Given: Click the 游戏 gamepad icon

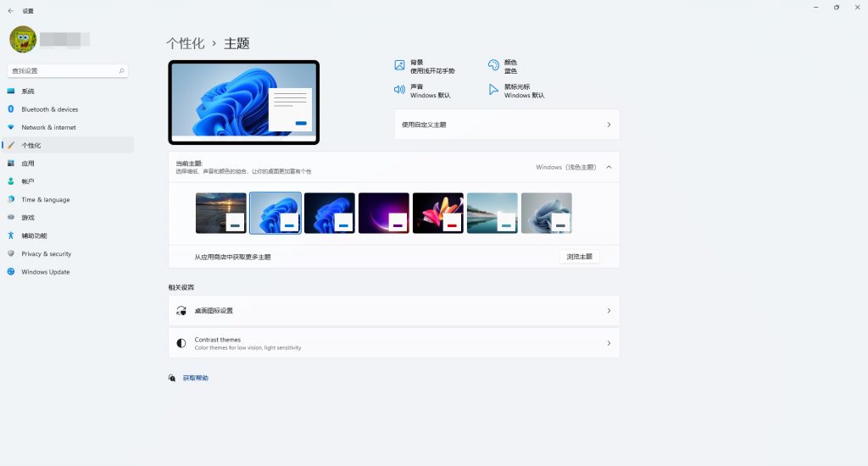Looking at the screenshot, I should point(10,218).
